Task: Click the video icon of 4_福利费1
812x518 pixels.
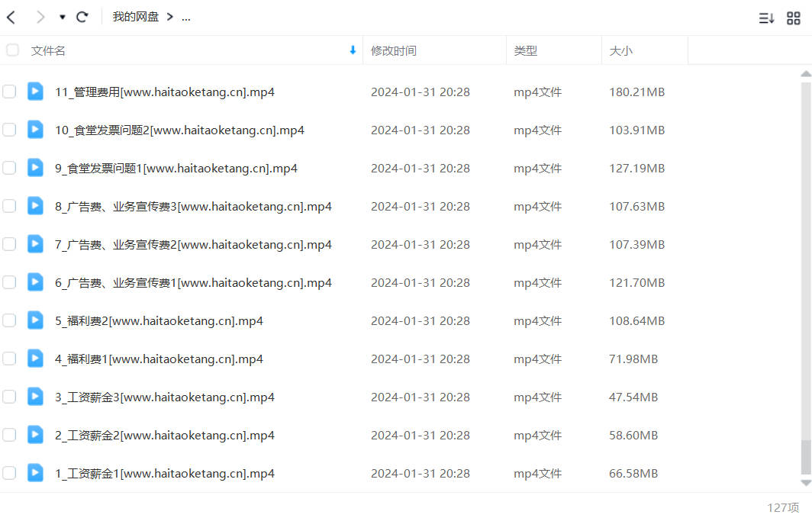Action: click(35, 359)
